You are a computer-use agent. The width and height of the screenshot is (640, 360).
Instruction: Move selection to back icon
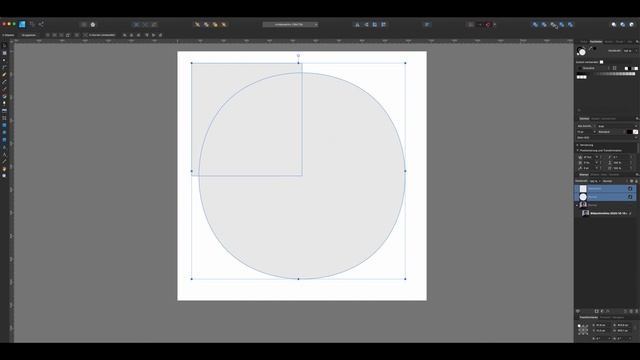pos(197,24)
